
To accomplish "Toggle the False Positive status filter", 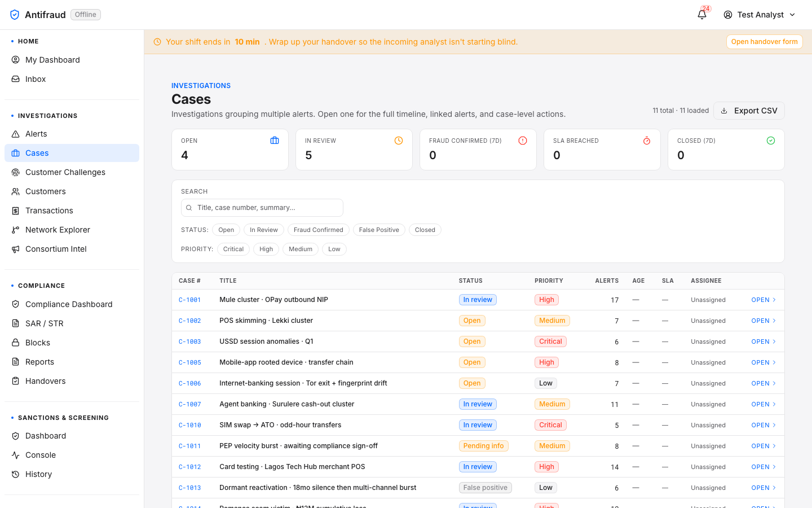I will [379, 230].
